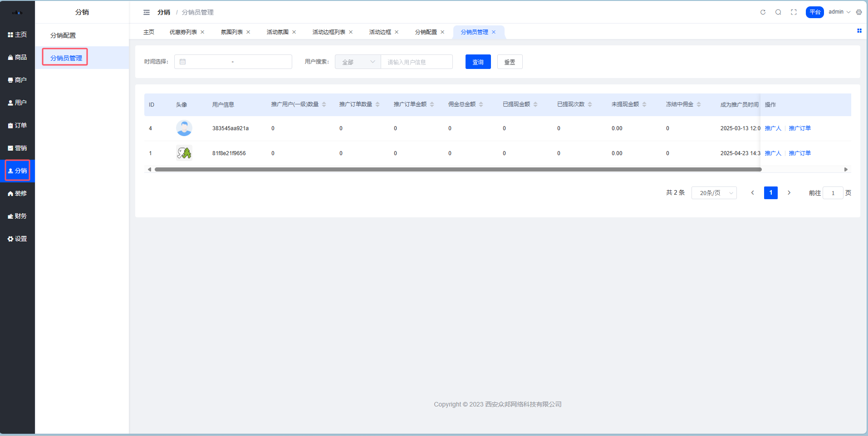Expand the 全部 user search dropdown
868x436 pixels.
(358, 62)
